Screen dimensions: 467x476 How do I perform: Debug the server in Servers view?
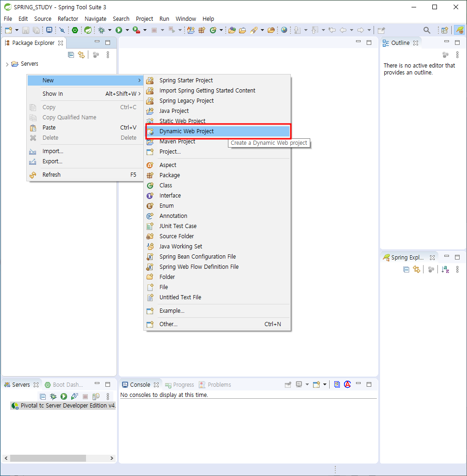(x=54, y=396)
